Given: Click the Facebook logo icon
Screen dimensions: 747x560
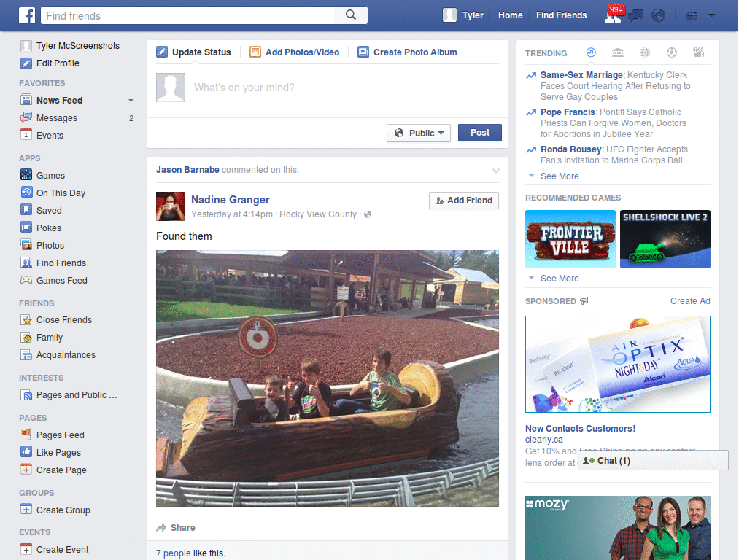Looking at the screenshot, I should (x=27, y=15).
